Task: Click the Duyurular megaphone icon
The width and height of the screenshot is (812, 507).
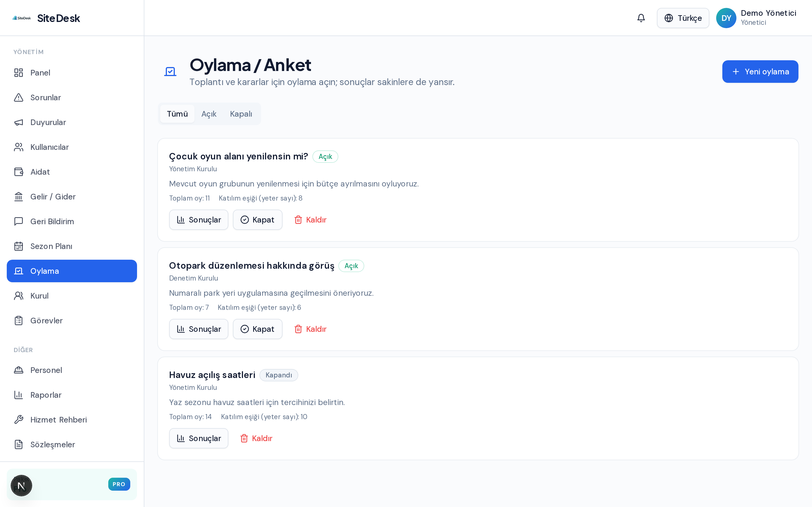Action: pyautogui.click(x=19, y=123)
